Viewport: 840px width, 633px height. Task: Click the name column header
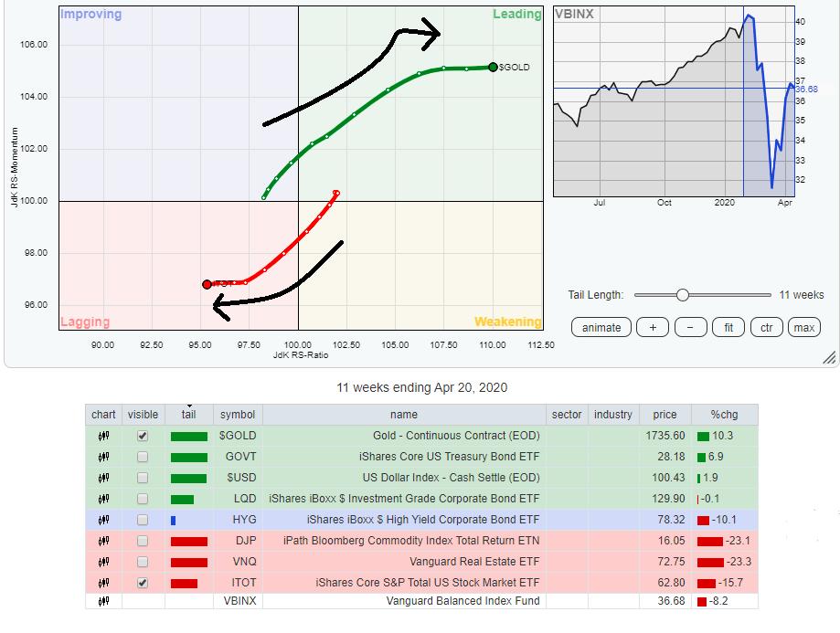(x=403, y=415)
